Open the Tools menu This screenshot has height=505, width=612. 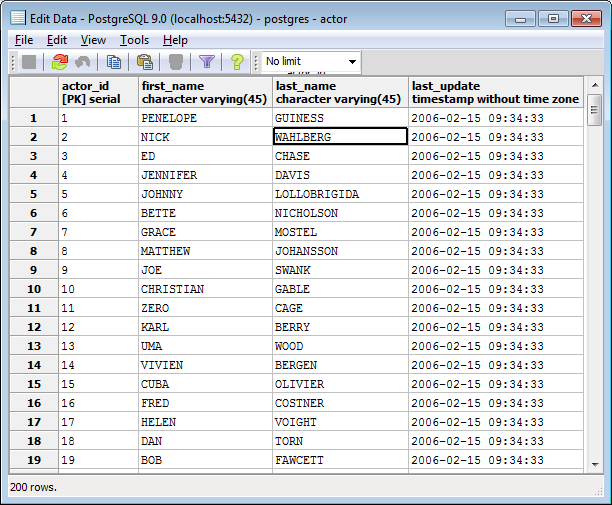coord(134,40)
